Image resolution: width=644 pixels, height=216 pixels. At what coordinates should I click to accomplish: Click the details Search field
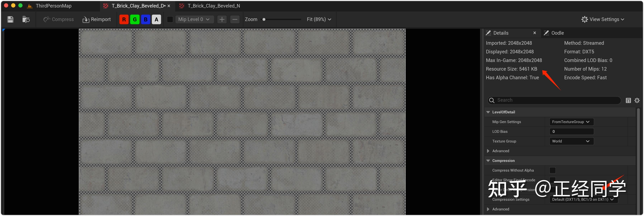(555, 100)
